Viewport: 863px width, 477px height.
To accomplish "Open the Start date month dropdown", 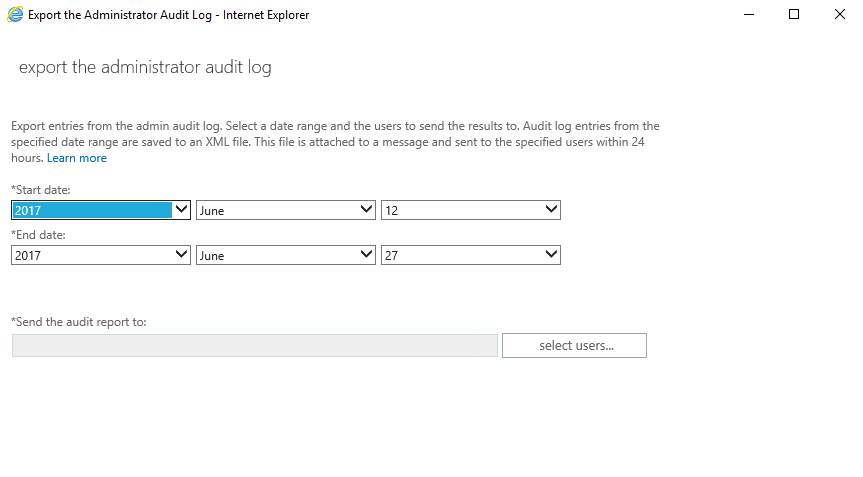I will pyautogui.click(x=286, y=210).
